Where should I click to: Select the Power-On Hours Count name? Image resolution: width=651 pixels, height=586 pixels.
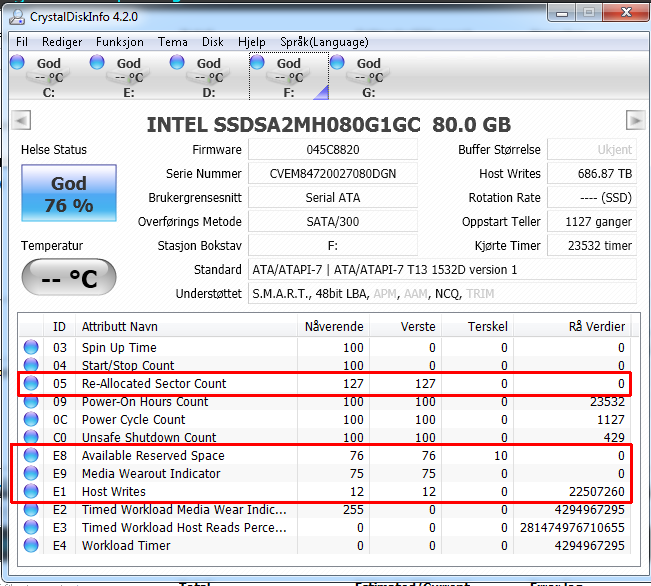(145, 402)
